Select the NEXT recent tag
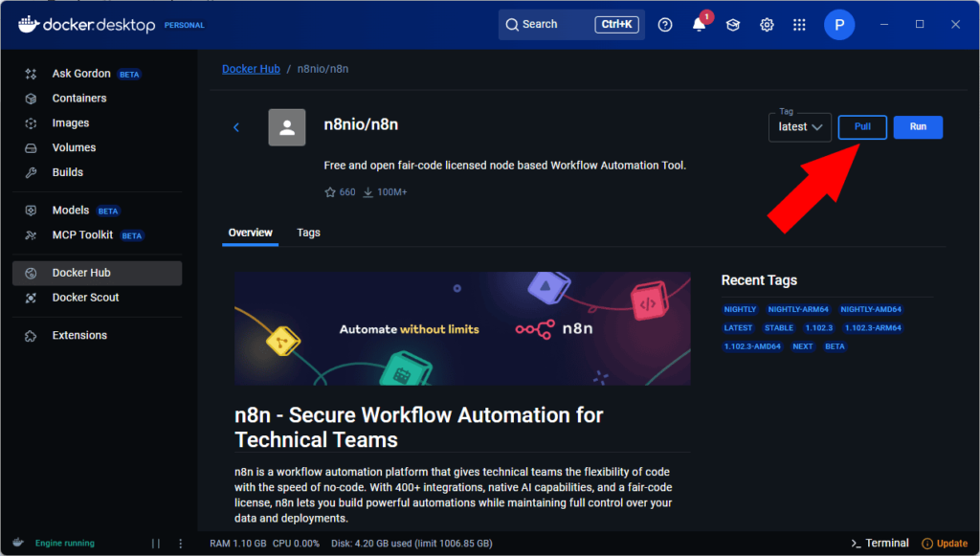The height and width of the screenshot is (556, 980). tap(803, 346)
